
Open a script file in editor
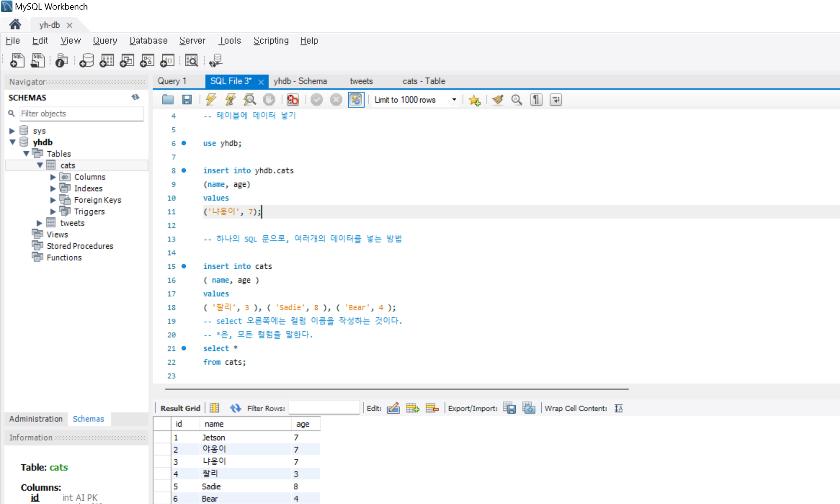click(x=168, y=99)
